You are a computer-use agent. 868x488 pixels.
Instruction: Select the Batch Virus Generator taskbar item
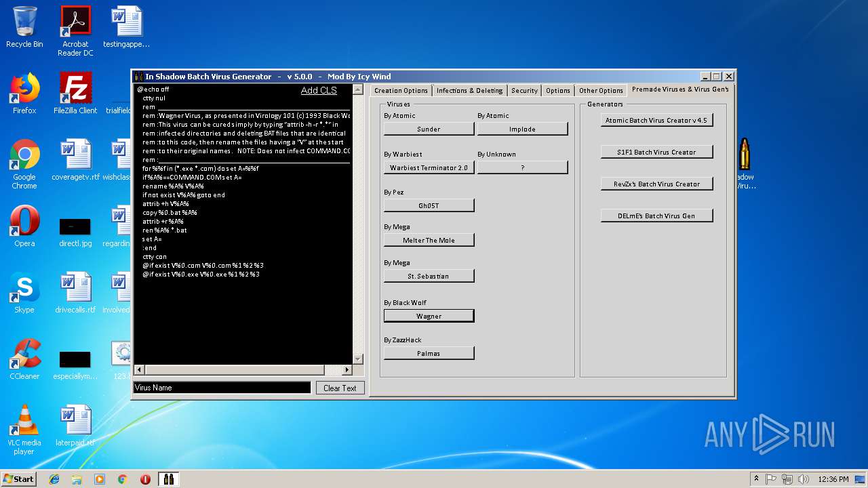click(x=168, y=479)
